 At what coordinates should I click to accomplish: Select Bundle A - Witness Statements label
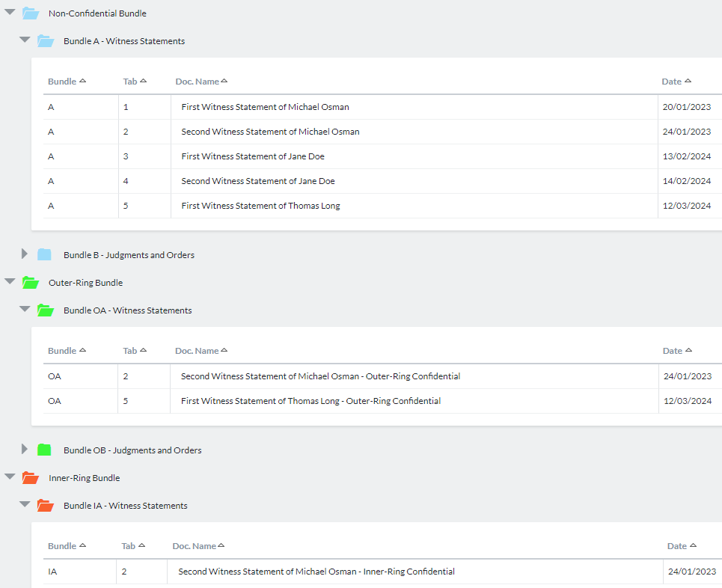click(x=124, y=41)
